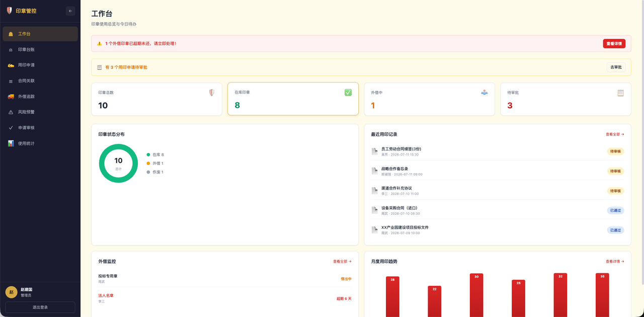The height and width of the screenshot is (317, 644).
Task: Click the document icon for 设备采购合同（进口）
Action: [374, 210]
